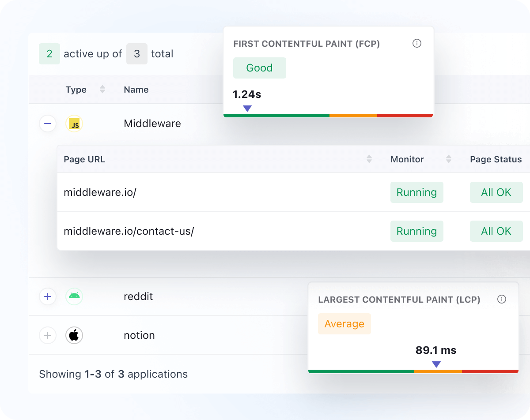
Task: Click the Apple icon next to notion
Action: coord(74,335)
